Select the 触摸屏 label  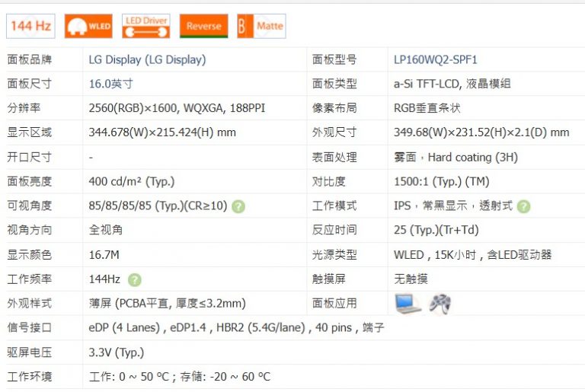(329, 279)
